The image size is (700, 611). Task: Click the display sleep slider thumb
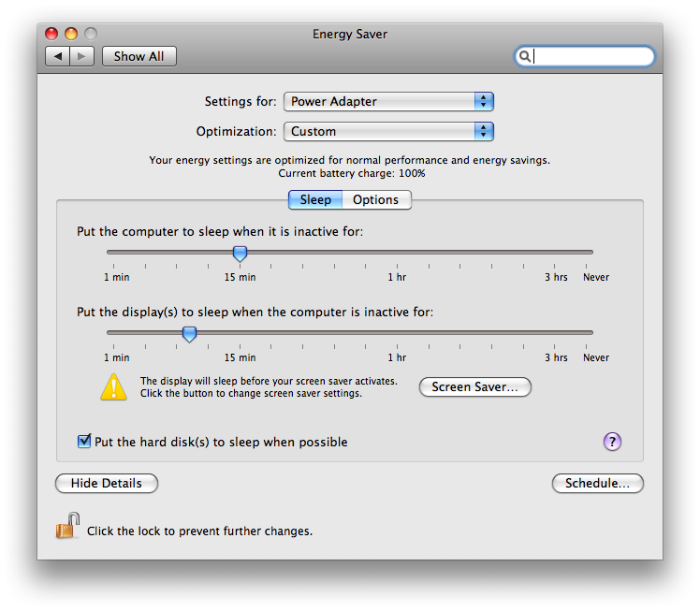coord(190,334)
